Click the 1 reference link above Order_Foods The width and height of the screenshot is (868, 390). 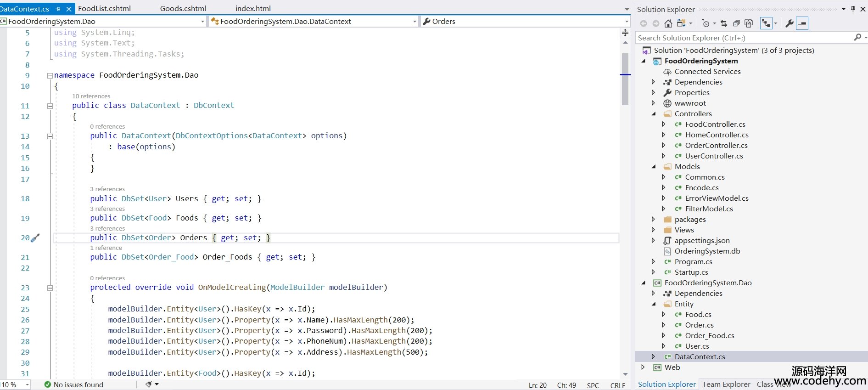(106, 248)
